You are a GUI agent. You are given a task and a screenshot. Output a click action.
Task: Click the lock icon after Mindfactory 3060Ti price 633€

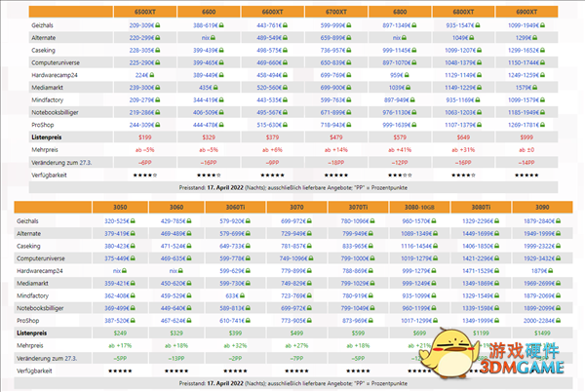click(x=242, y=295)
